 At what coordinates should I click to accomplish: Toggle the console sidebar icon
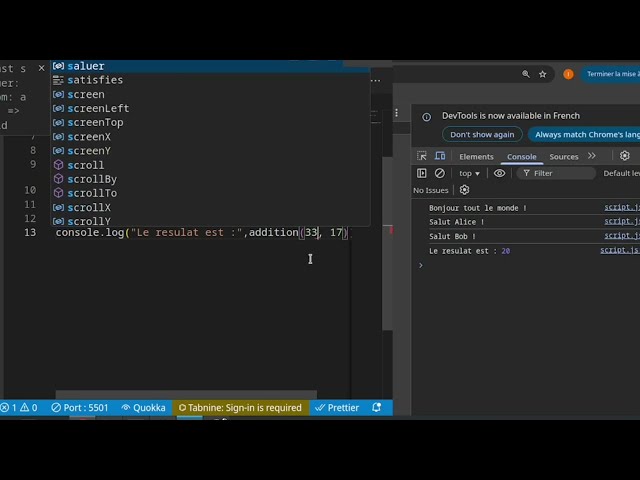[x=422, y=173]
